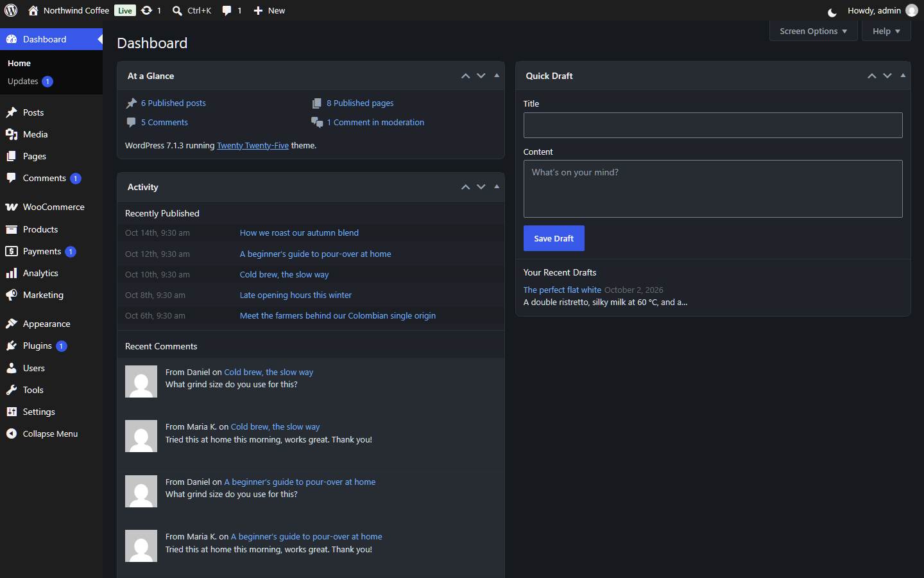Click the Quick Draft Title field
Image resolution: width=924 pixels, height=578 pixels.
pos(713,125)
